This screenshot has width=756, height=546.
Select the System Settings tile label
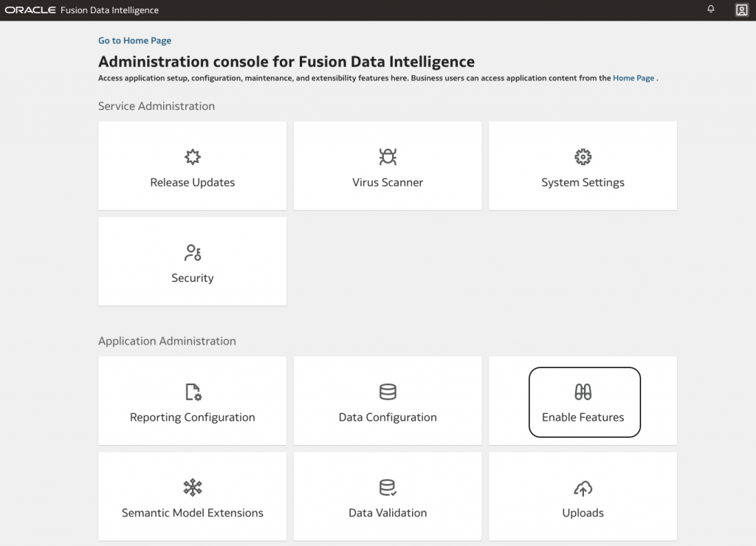tap(583, 182)
